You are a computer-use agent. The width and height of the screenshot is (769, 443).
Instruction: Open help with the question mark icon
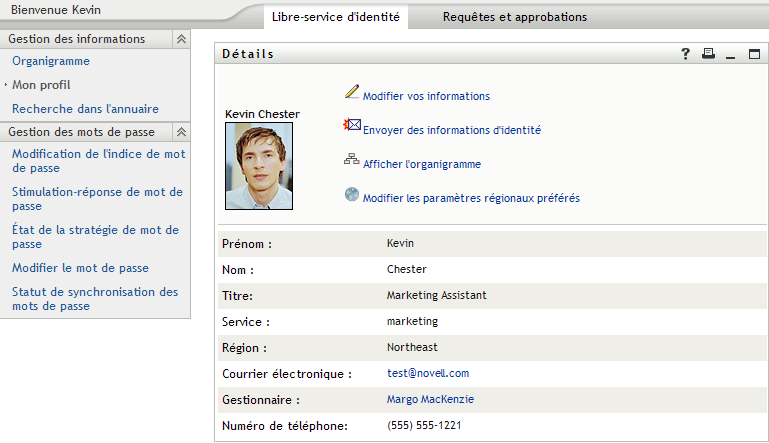(x=685, y=54)
